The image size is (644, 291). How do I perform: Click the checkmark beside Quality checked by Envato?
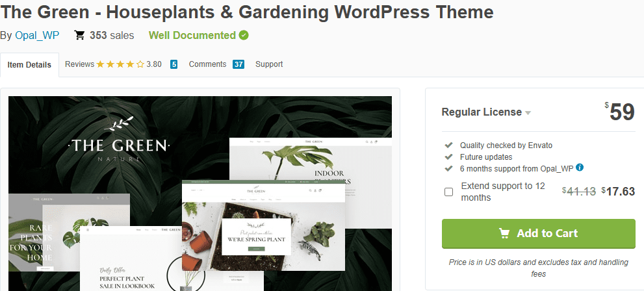448,145
